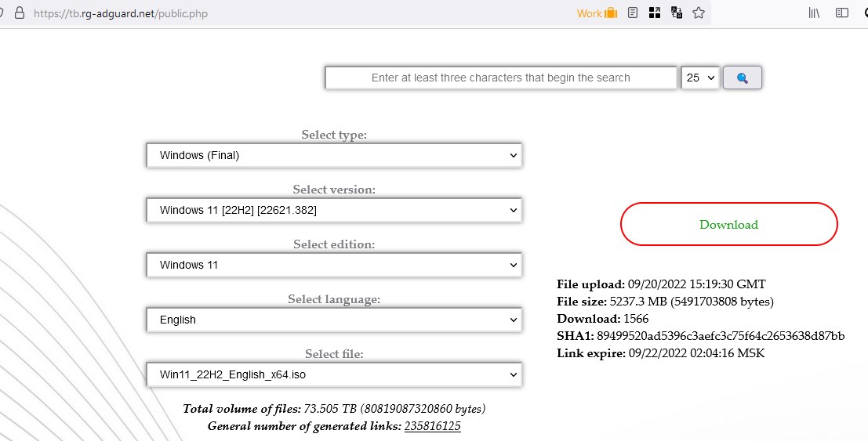This screenshot has width=868, height=441.
Task: Click the File size value text
Action: [x=692, y=302]
